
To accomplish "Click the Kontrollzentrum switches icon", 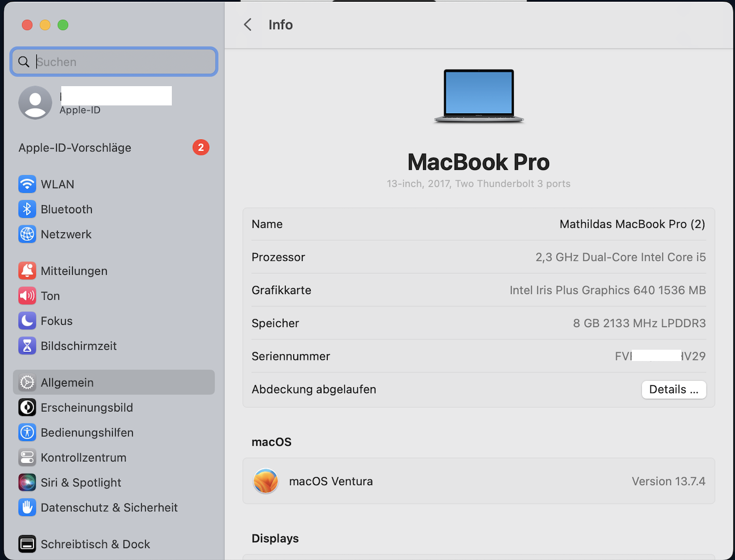I will tap(27, 457).
